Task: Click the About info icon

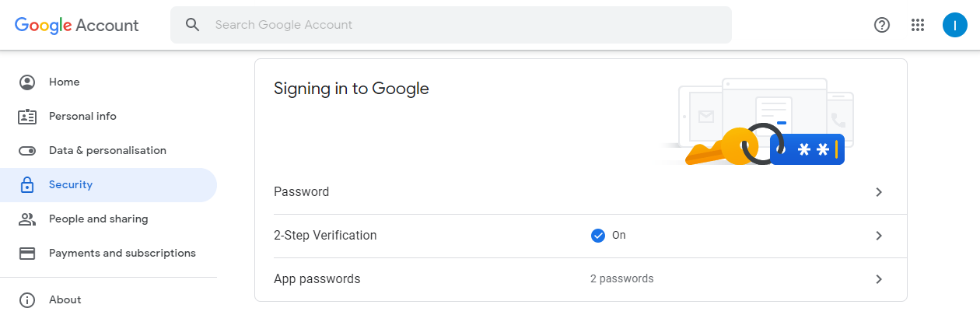Action: click(x=27, y=300)
